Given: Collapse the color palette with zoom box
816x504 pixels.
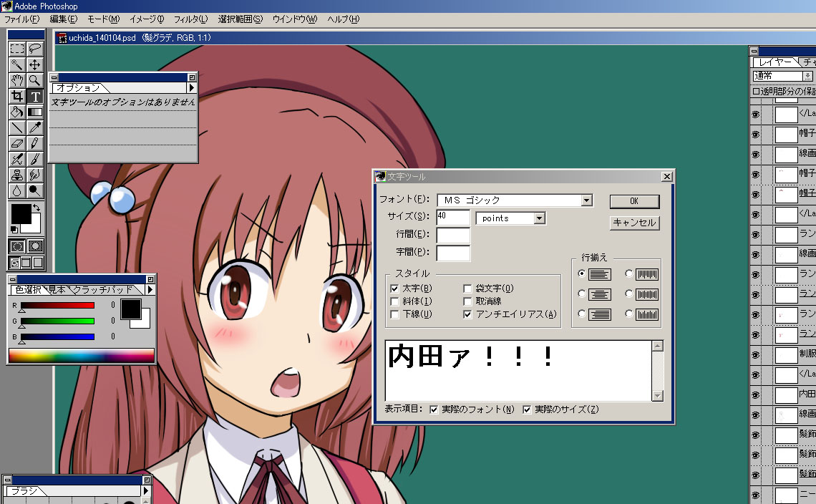Looking at the screenshot, I should point(150,279).
